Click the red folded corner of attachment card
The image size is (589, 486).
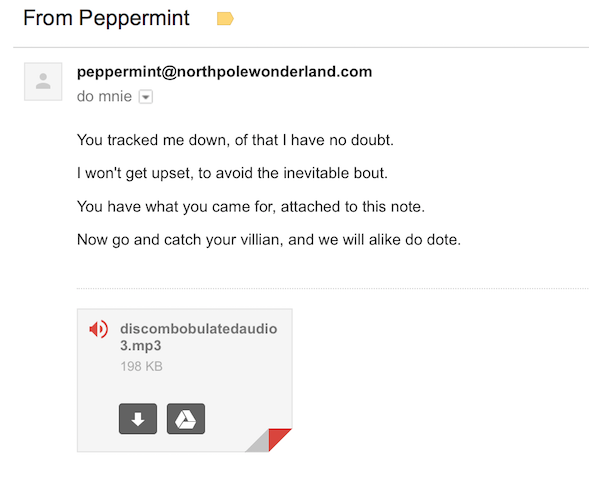(x=279, y=439)
